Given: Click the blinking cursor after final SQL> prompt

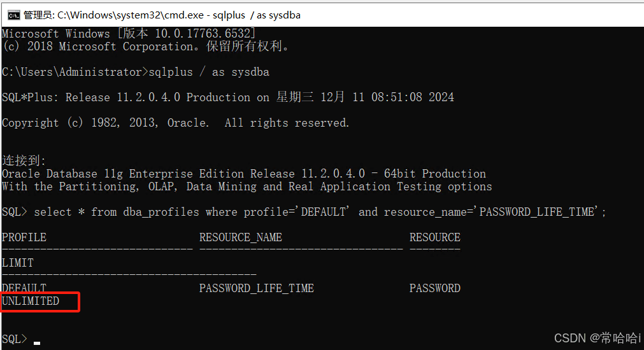Looking at the screenshot, I should point(37,342).
